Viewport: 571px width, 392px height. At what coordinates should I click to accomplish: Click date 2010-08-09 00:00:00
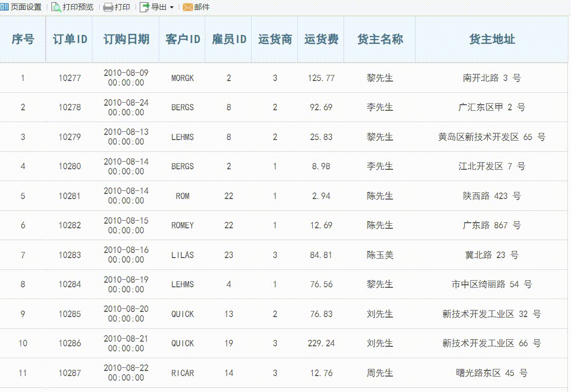[126, 78]
